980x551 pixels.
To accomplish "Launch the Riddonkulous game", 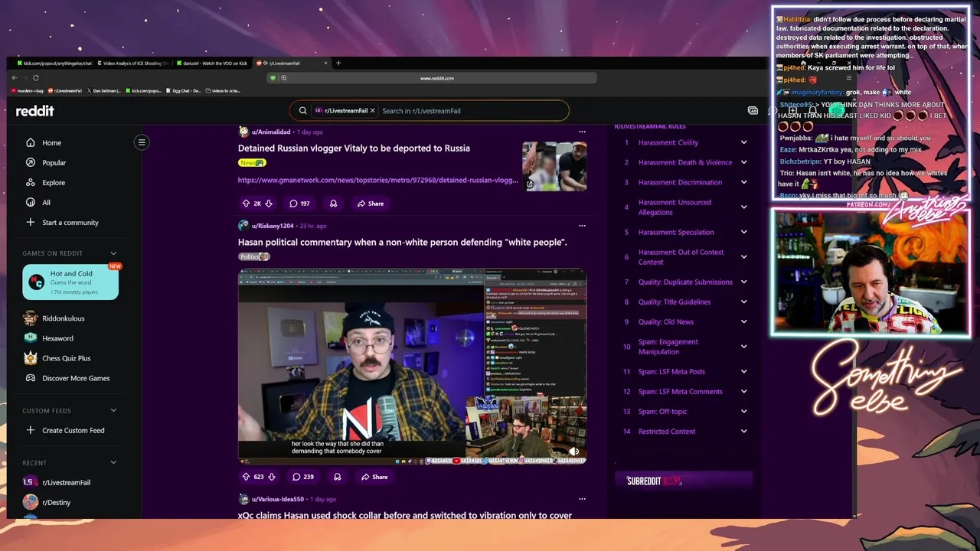I will 64,318.
